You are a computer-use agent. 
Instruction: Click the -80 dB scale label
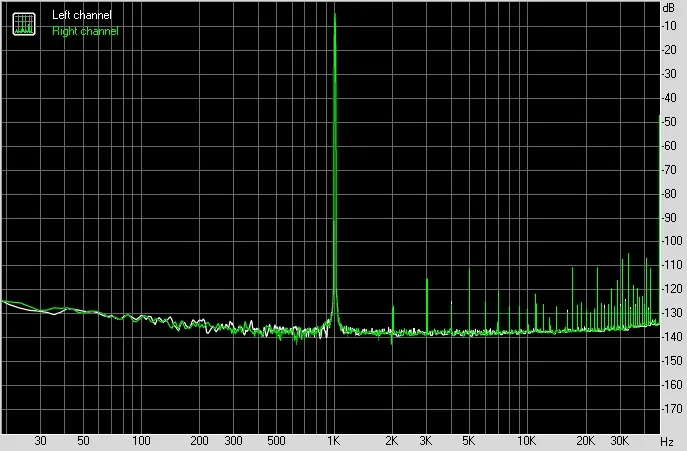(669, 193)
